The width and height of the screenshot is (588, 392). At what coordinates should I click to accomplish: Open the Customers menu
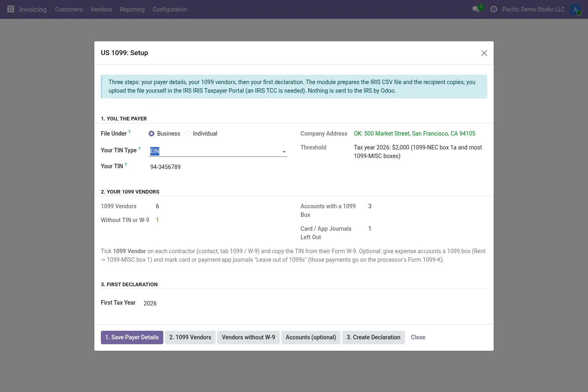69,9
